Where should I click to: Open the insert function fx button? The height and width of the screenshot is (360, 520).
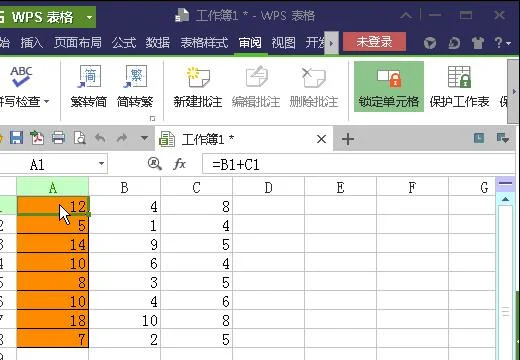tap(180, 164)
